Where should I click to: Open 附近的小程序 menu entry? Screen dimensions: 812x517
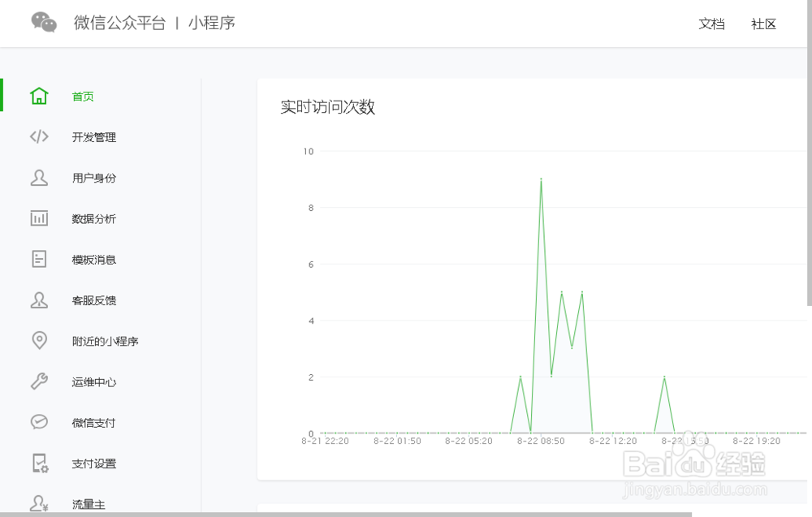pyautogui.click(x=105, y=342)
